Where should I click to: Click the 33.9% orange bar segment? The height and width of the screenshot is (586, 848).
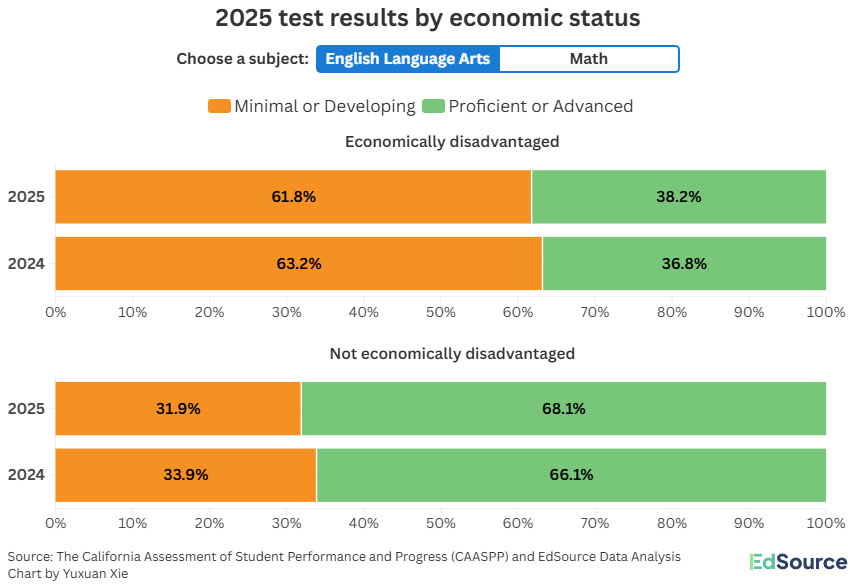(186, 475)
